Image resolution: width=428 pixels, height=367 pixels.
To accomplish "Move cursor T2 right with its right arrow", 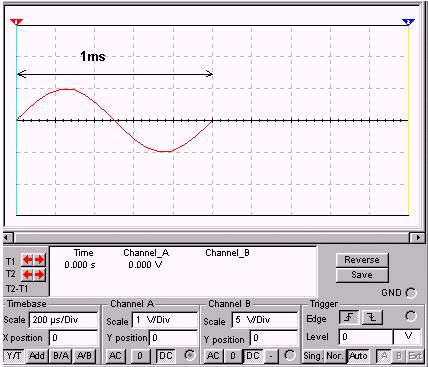I will tap(39, 274).
